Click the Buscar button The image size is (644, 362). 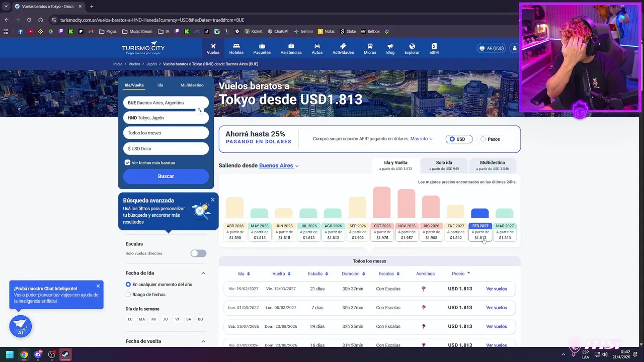pos(166,176)
